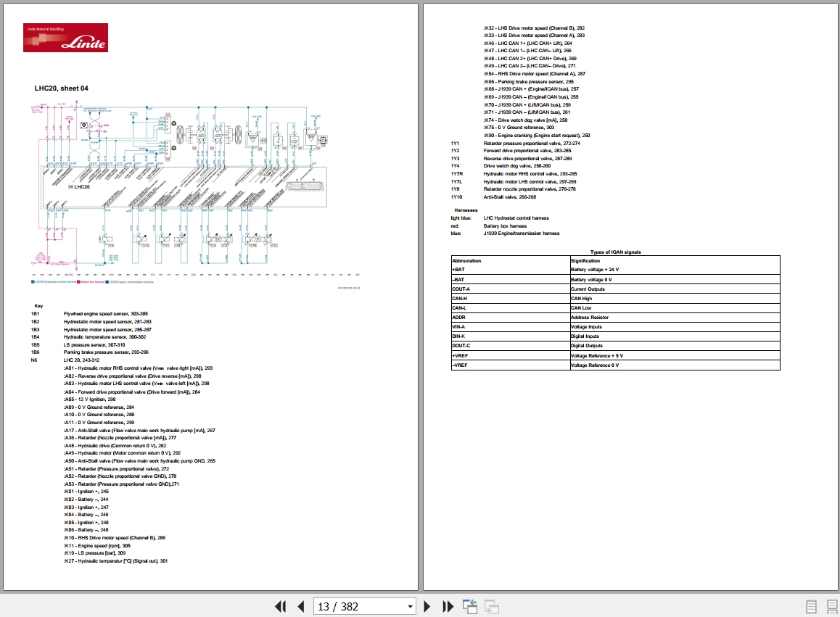This screenshot has height=617, width=840.
Task: Click the 'CAN-H' table cell
Action: (511, 298)
